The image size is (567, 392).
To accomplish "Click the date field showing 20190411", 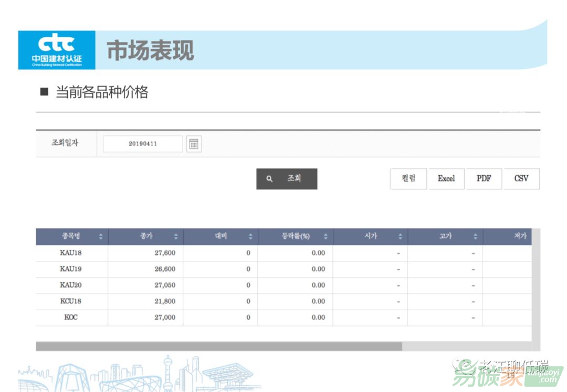I will click(143, 144).
